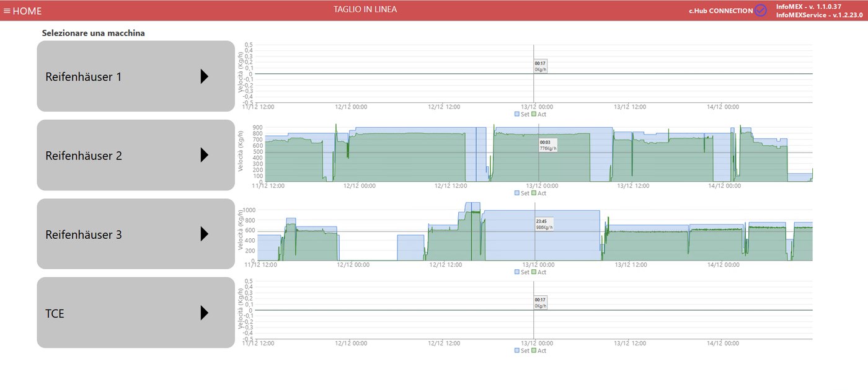The height and width of the screenshot is (392, 868).
Task: Toggle Act series in TCE chart legend
Action: pyautogui.click(x=539, y=350)
